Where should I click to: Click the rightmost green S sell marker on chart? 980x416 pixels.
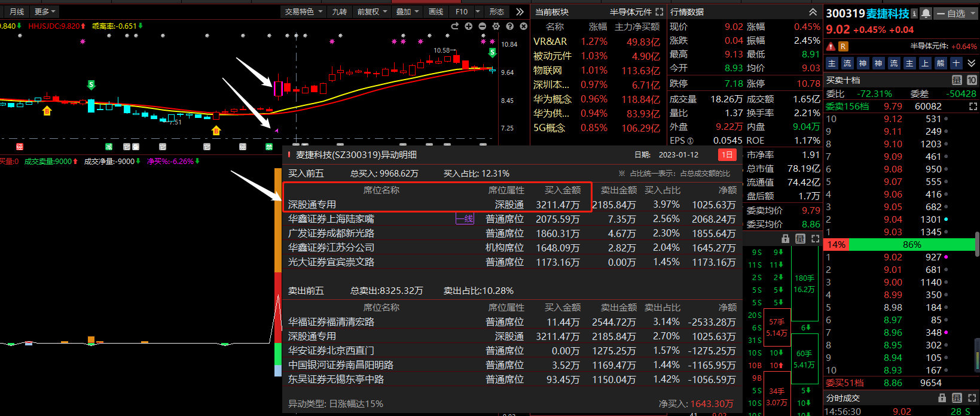coord(492,53)
